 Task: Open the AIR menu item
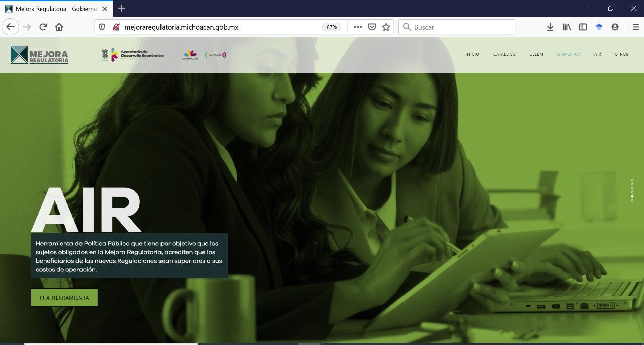point(598,54)
